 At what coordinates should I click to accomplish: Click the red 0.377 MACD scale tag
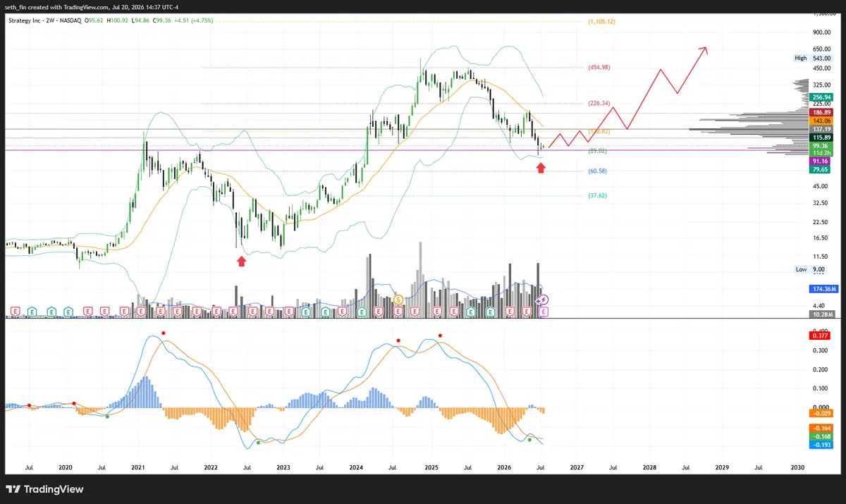tap(821, 336)
